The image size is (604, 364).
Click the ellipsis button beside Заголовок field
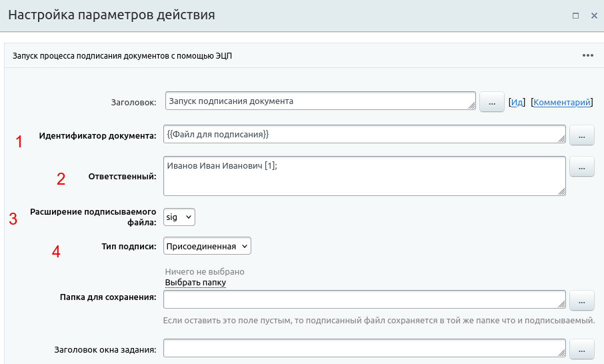point(492,103)
